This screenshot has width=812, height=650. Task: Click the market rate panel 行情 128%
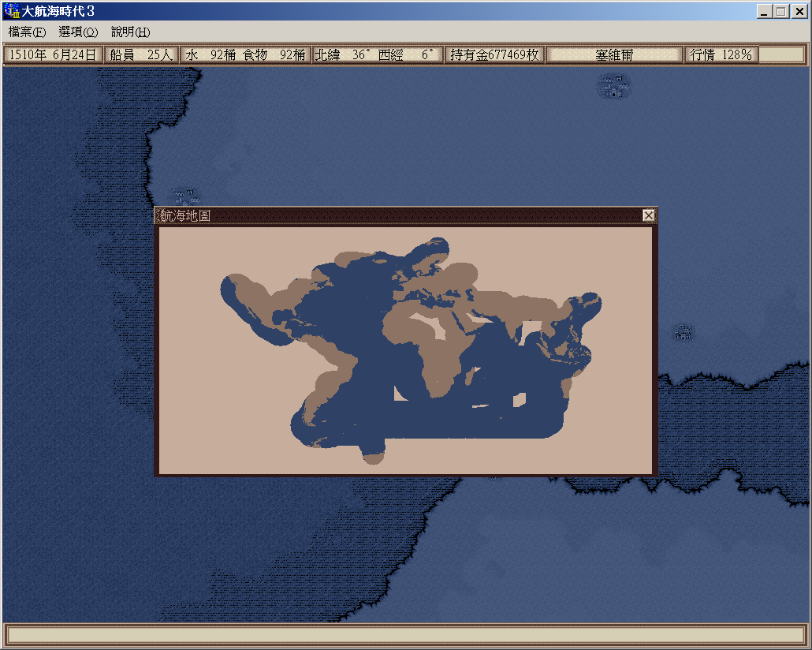(721, 54)
